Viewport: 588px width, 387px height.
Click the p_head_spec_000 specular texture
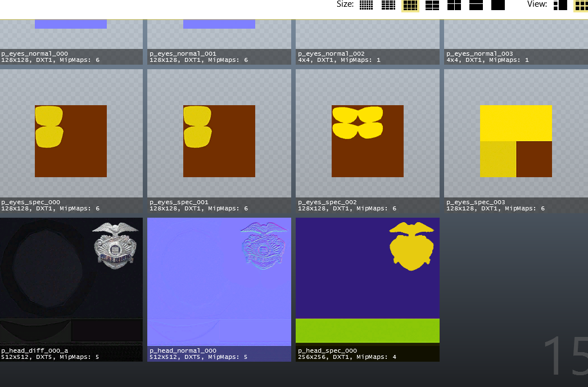(368, 281)
